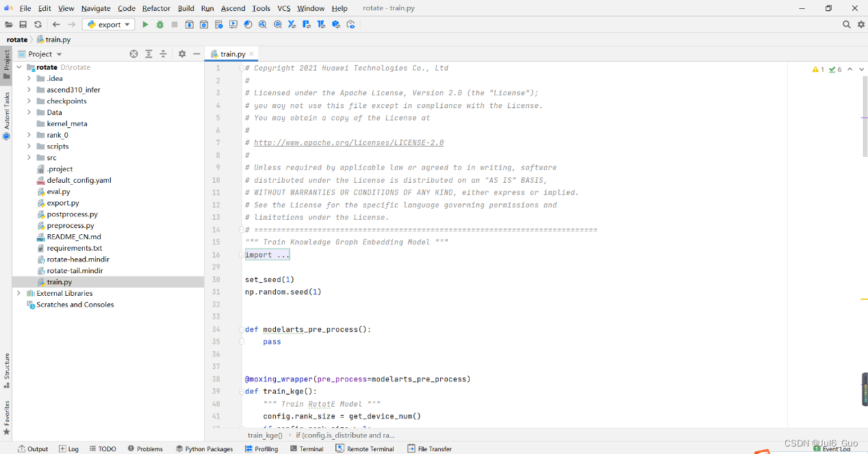
Task: Open the Problems tool window
Action: pos(145,449)
